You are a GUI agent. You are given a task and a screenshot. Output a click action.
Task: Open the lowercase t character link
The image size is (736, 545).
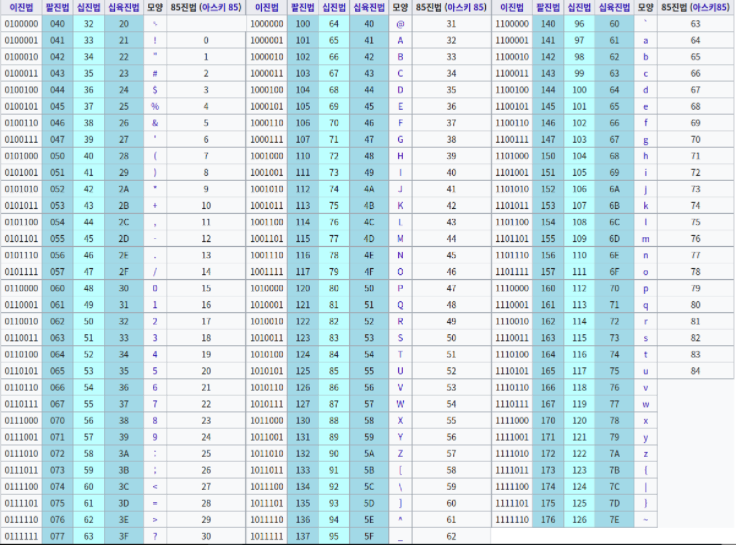coord(645,354)
